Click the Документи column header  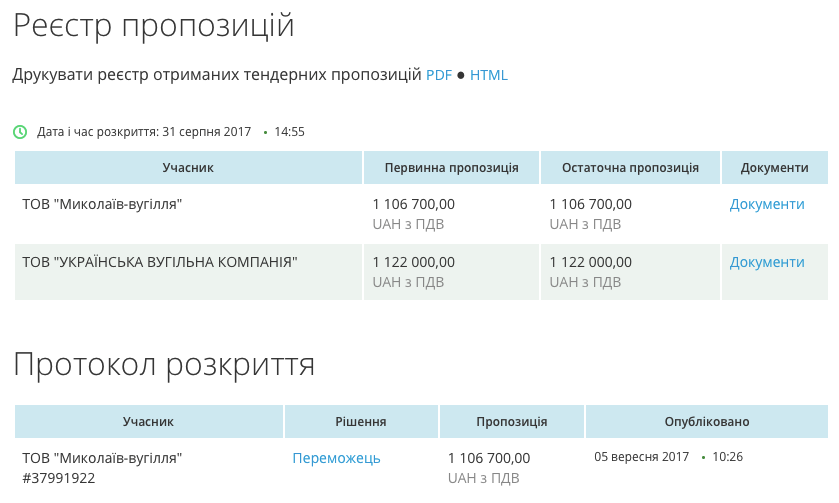(775, 168)
